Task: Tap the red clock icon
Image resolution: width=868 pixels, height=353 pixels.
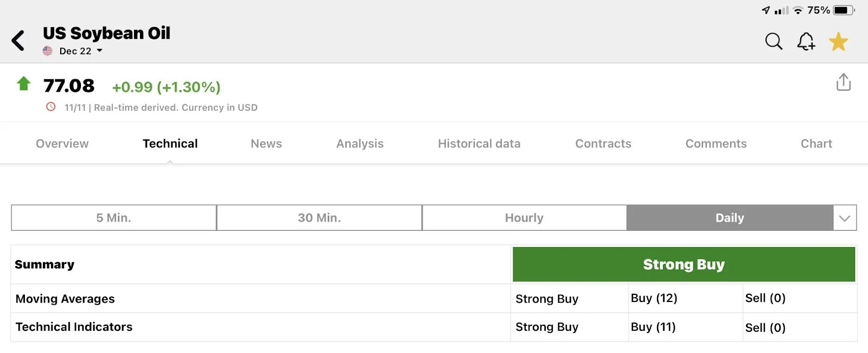Action: pos(51,107)
